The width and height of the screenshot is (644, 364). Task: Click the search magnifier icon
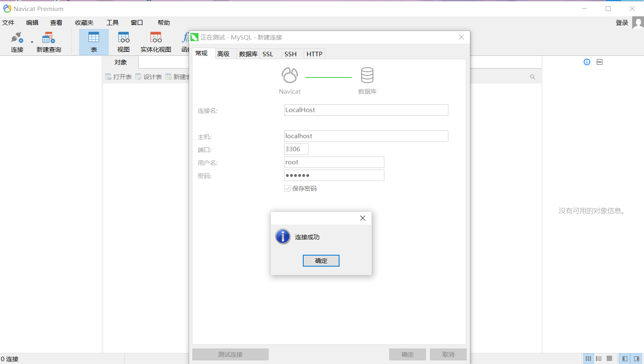pyautogui.click(x=533, y=77)
